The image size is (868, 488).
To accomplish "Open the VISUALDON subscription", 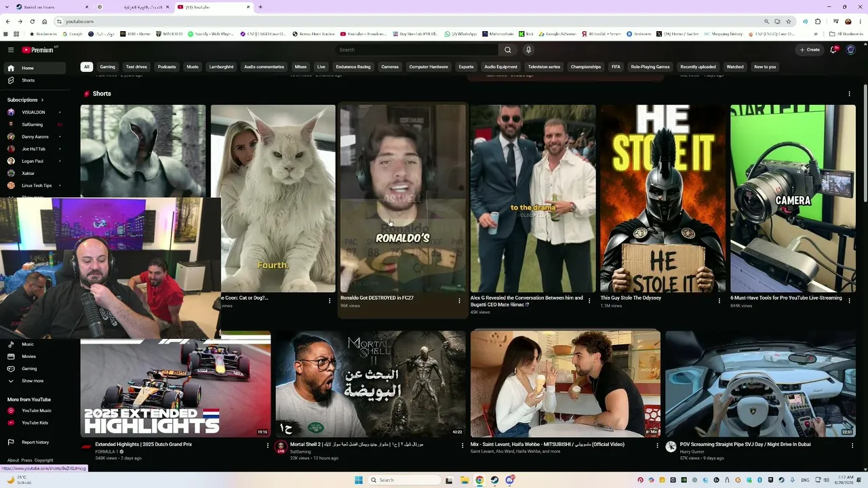I will click(35, 113).
